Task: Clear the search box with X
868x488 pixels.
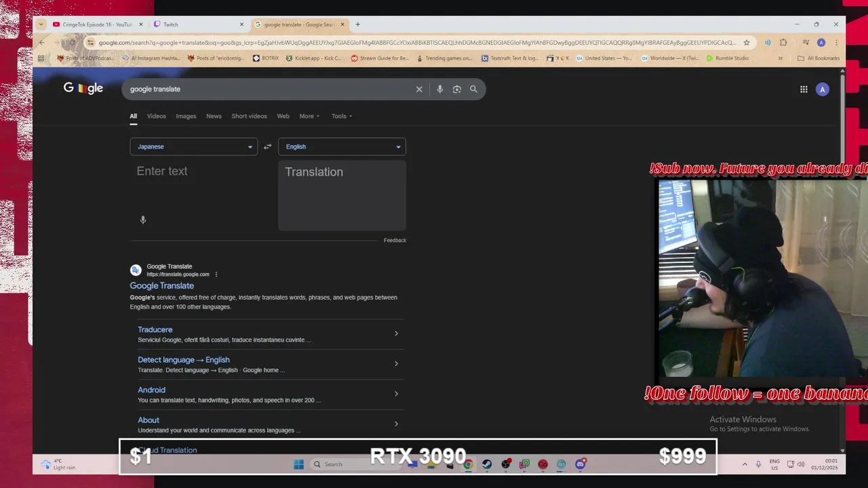Action: click(419, 89)
